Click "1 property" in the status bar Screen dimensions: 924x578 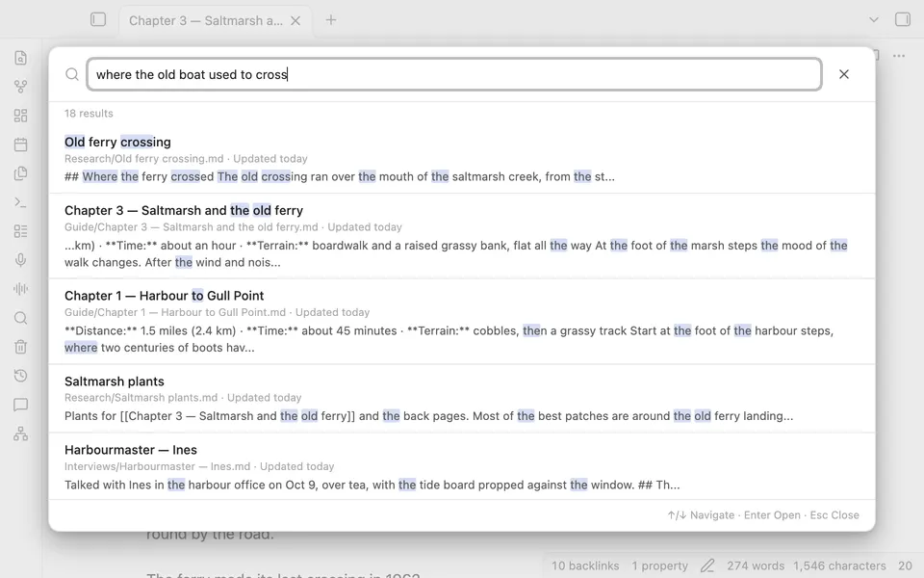pyautogui.click(x=660, y=565)
